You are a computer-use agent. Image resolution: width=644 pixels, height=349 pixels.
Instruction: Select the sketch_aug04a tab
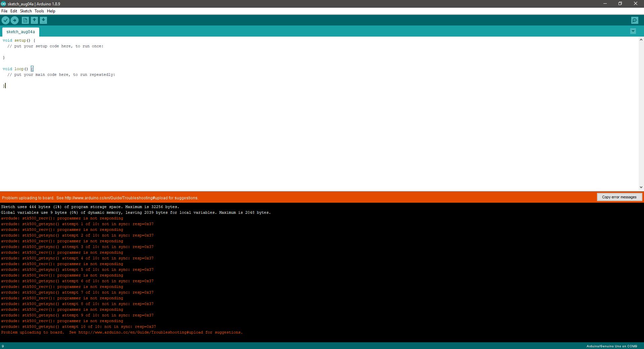(20, 32)
